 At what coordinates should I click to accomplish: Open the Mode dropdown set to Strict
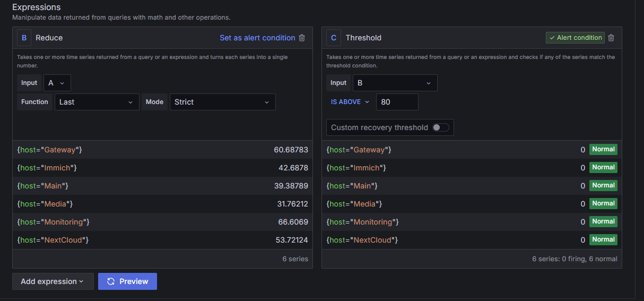click(x=222, y=102)
